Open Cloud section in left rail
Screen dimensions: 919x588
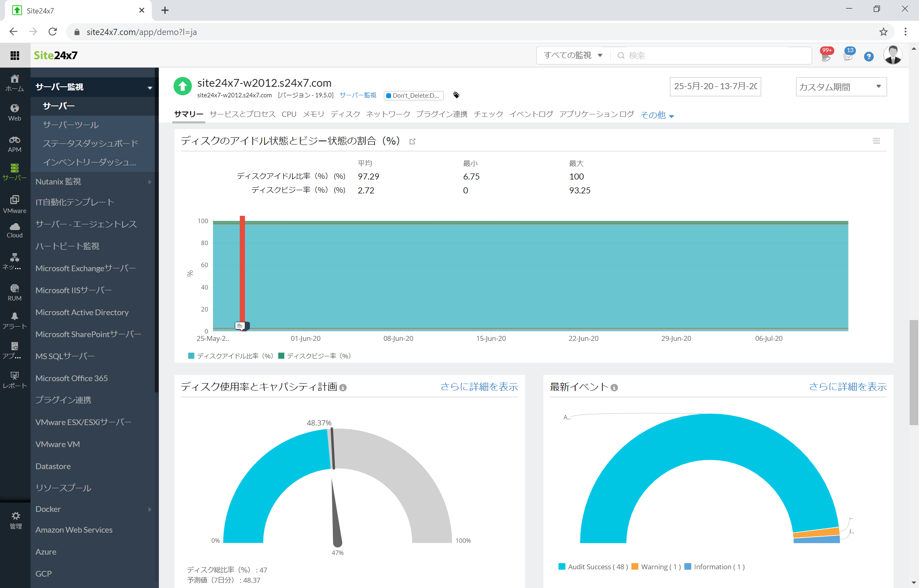(15, 230)
